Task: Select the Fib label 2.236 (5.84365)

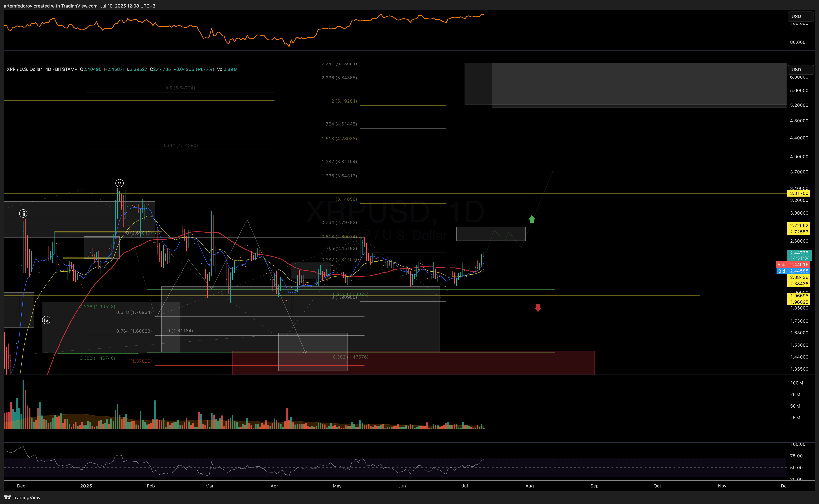Action: 339,78
